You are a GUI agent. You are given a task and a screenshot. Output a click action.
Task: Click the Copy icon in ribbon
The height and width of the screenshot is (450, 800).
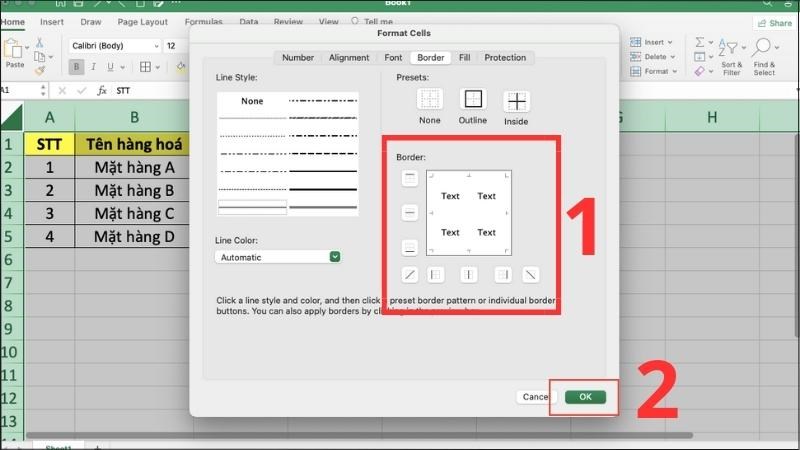(39, 56)
